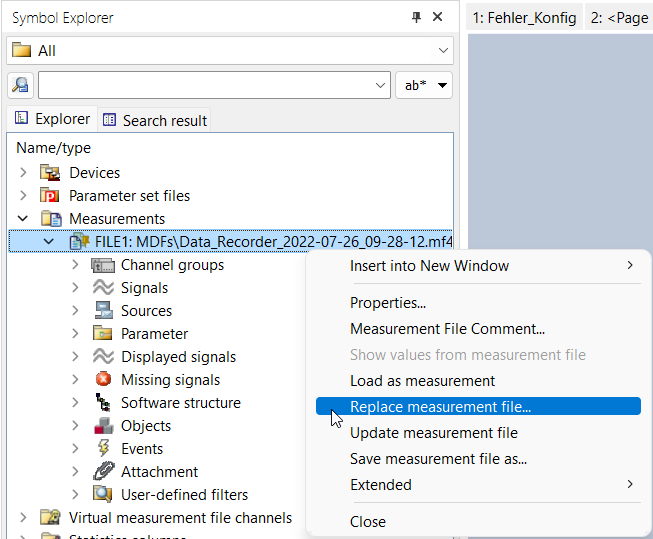Click the FILE1 measurement file icon

(80, 242)
